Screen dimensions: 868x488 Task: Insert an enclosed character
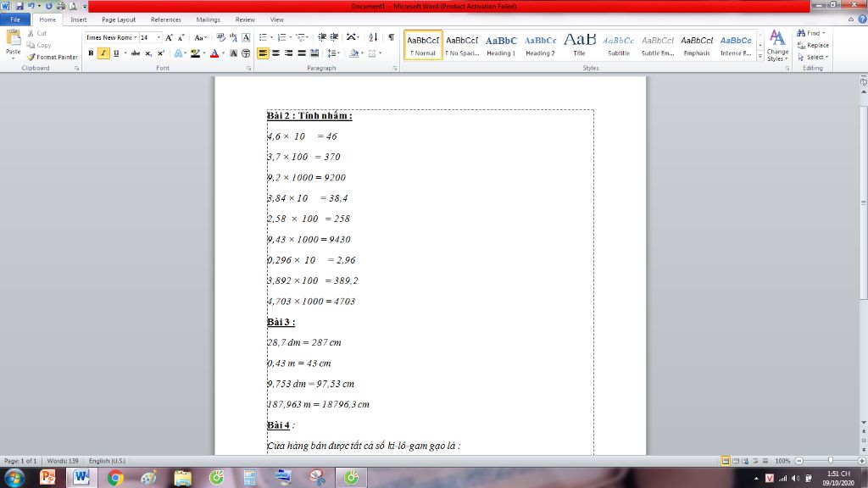pos(246,53)
